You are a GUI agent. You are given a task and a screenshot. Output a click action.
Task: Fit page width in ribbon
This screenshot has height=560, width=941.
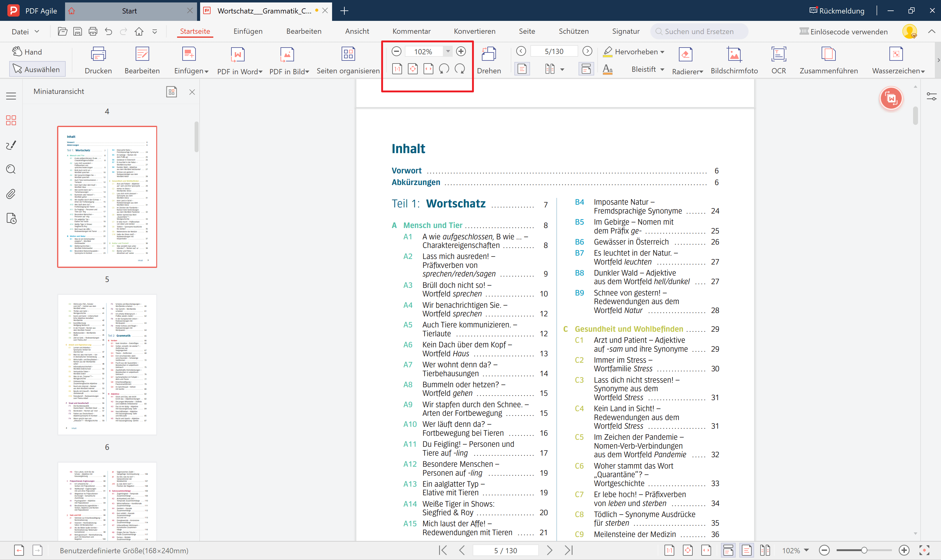[x=428, y=69]
